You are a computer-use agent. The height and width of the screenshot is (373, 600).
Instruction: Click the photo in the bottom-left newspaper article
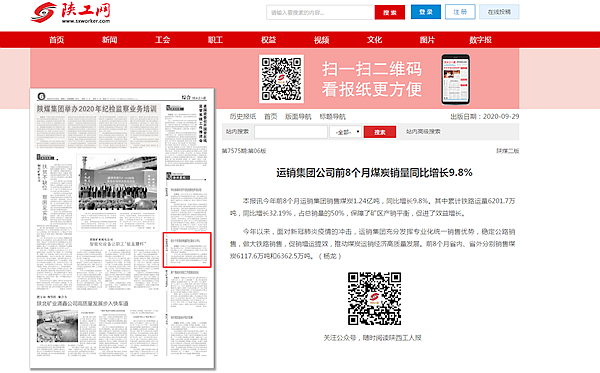[57, 326]
